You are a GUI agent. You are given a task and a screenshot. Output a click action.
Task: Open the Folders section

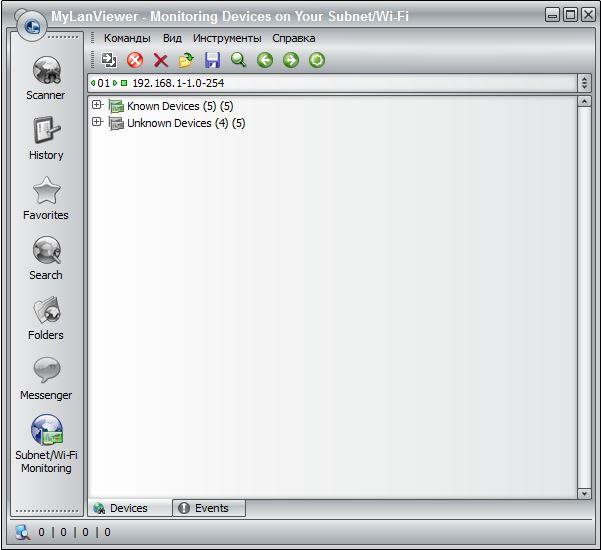(x=46, y=318)
